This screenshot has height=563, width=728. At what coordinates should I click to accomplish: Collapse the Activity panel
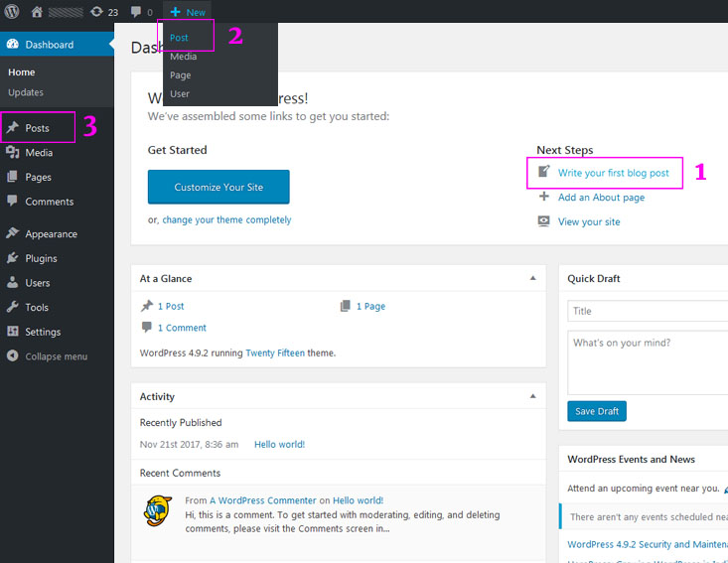pos(533,396)
